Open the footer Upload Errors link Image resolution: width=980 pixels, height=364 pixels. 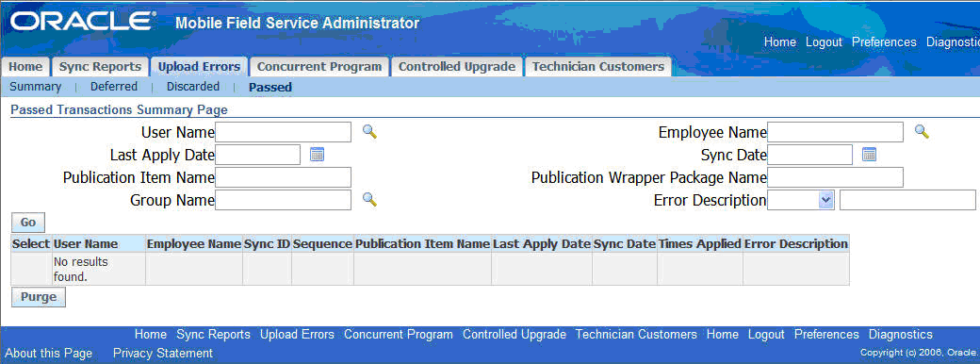coord(297,335)
